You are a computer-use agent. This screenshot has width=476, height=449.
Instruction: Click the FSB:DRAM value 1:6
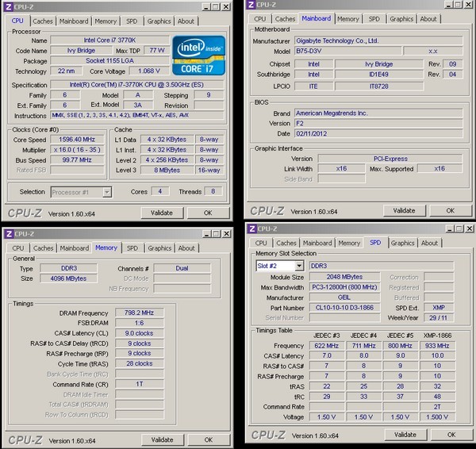(x=140, y=323)
